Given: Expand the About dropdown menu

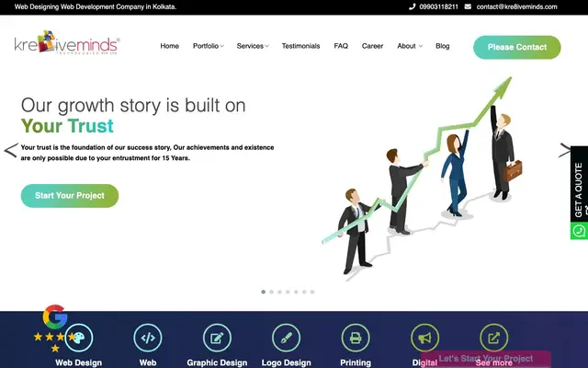Looking at the screenshot, I should click(410, 46).
